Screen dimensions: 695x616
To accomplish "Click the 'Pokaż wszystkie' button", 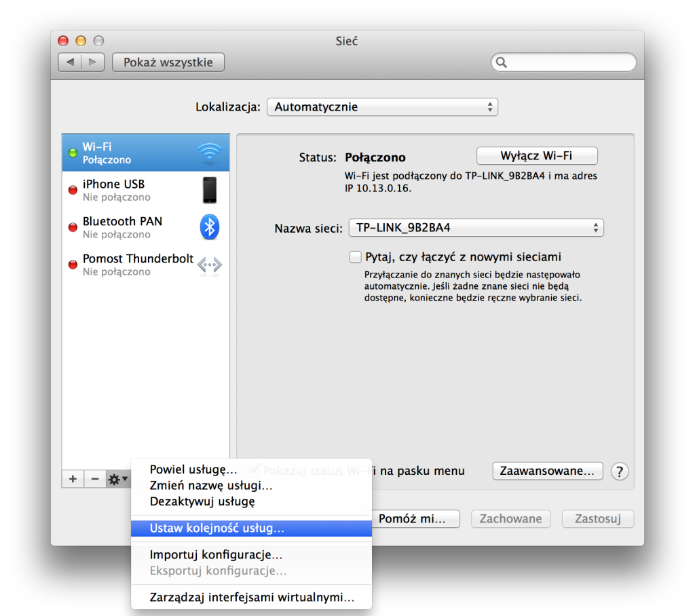I will click(168, 62).
